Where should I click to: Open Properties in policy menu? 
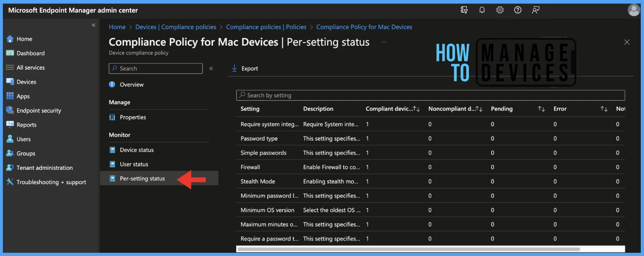click(x=133, y=117)
